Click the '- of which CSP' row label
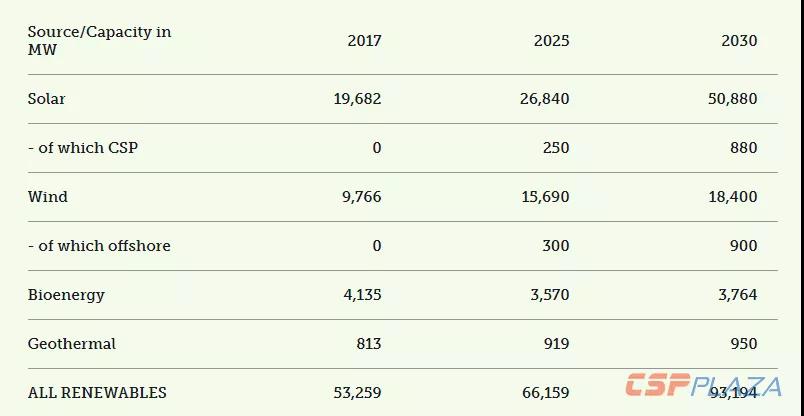Image resolution: width=804 pixels, height=416 pixels. 83,148
